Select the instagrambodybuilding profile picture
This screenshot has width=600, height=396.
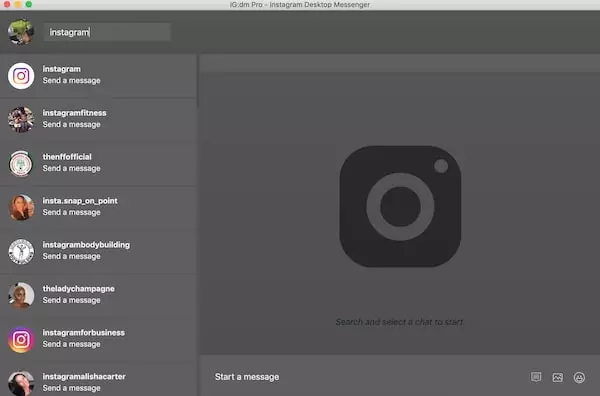tap(21, 251)
